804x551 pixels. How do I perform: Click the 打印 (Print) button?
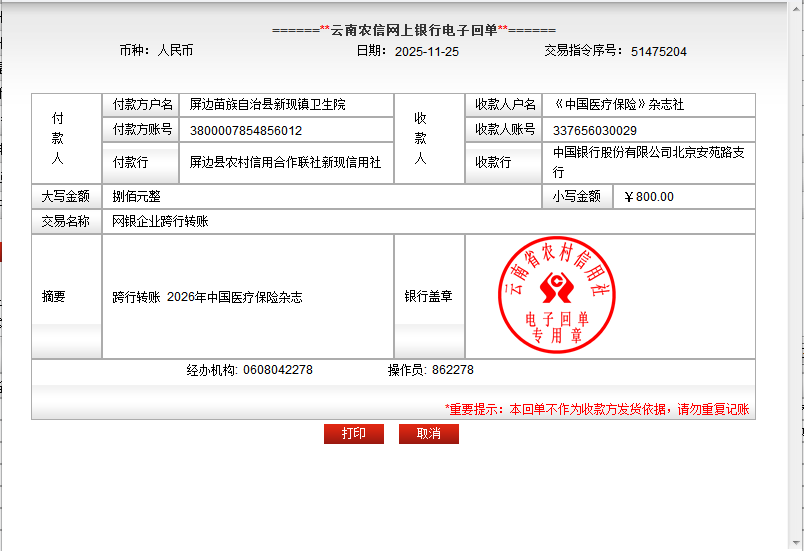(x=353, y=434)
